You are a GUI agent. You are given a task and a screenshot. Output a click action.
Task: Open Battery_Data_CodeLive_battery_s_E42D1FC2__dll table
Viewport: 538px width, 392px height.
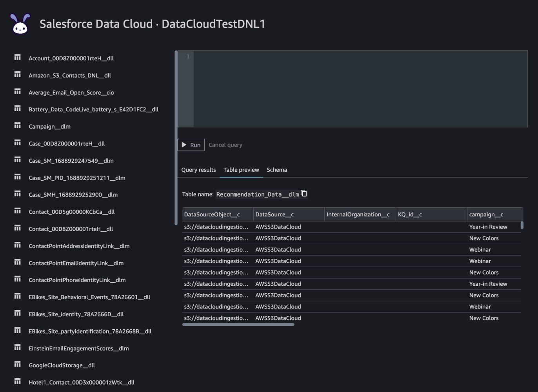click(x=93, y=109)
